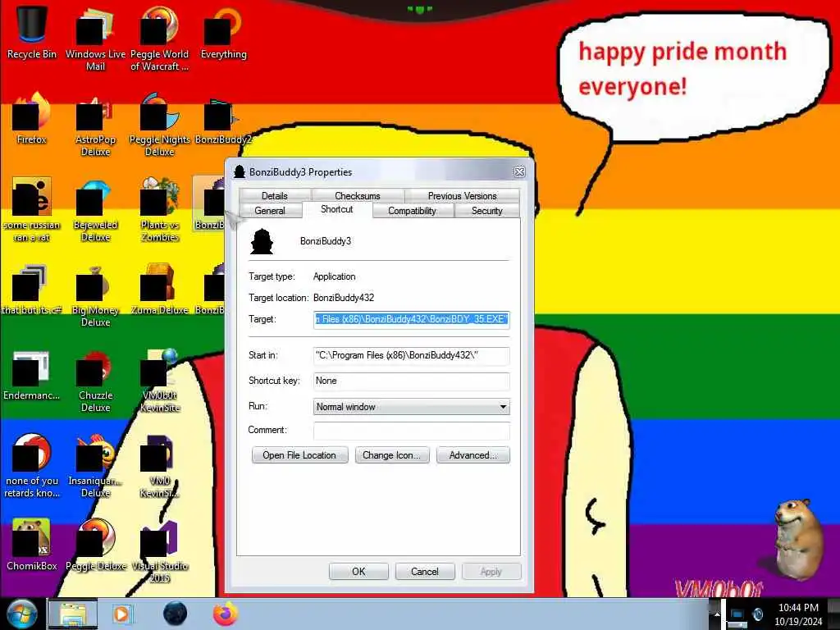Open the Security tab
Screen dimensions: 840x630
(x=487, y=211)
